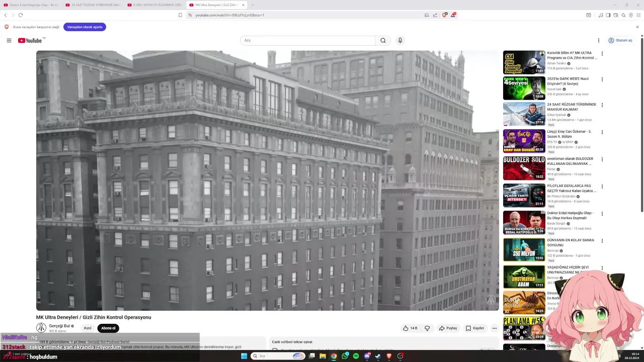Switch to Doktor Erdal Hatipoğlu Olayı tab
Viewport: 644px width, 362px height.
[31, 5]
